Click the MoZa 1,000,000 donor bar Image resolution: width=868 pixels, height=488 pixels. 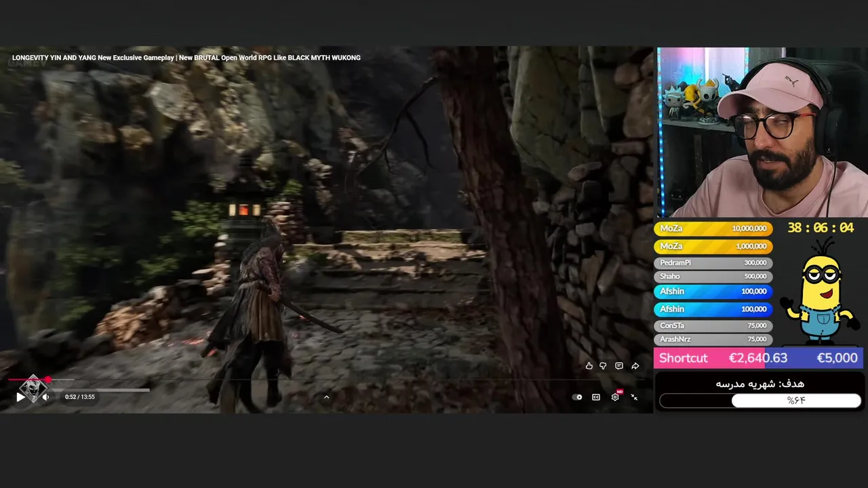tap(713, 247)
